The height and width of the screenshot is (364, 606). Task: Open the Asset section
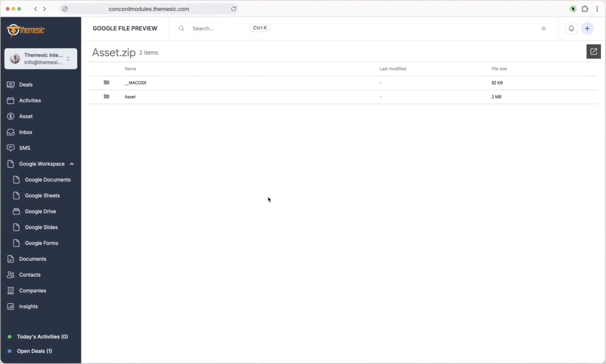26,116
